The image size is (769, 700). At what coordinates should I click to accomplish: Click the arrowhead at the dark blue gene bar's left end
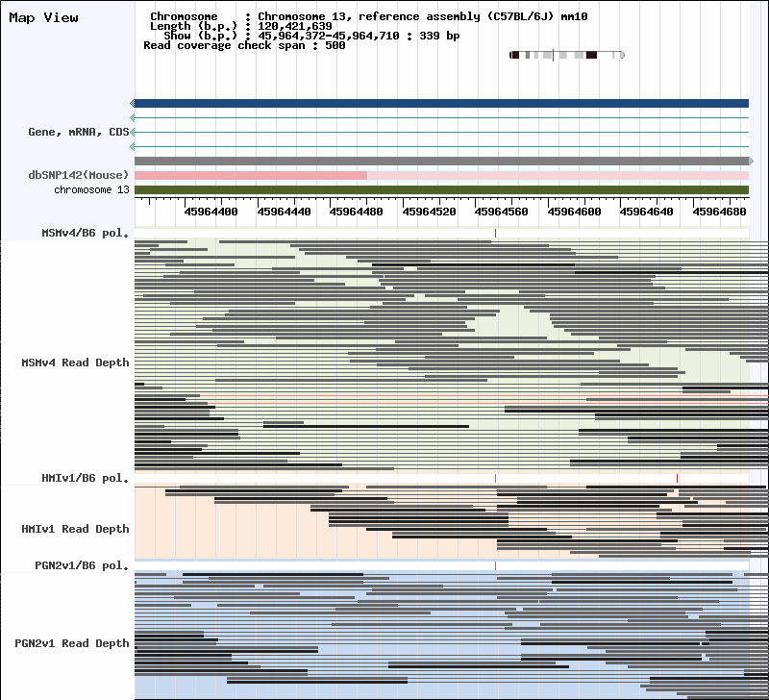[133, 103]
